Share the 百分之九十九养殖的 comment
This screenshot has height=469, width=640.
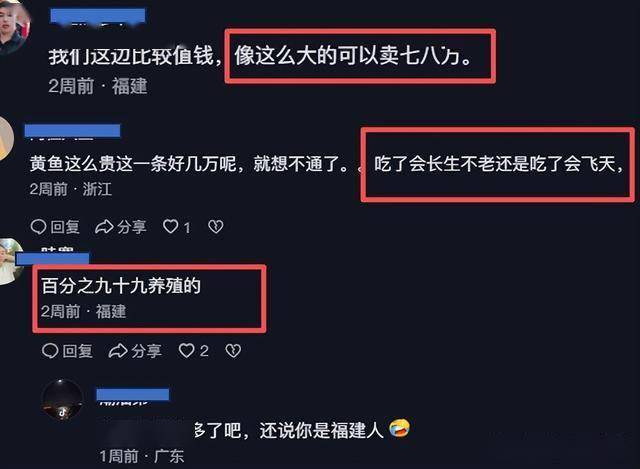point(135,351)
